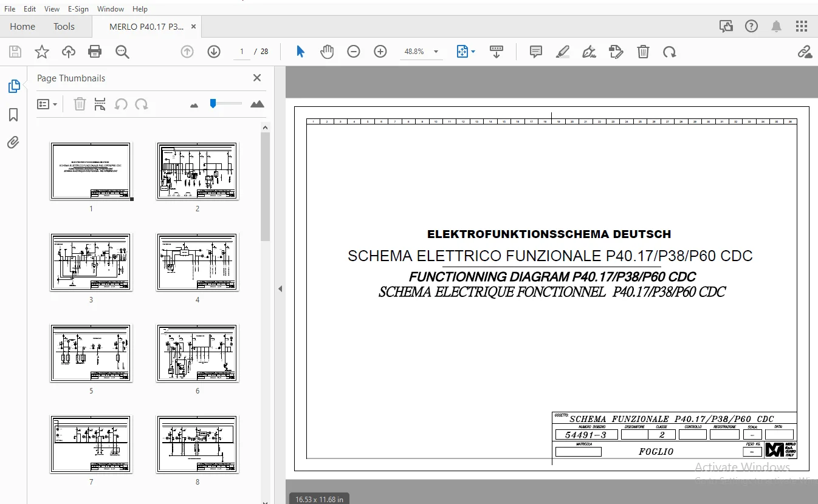Image resolution: width=818 pixels, height=504 pixels.
Task: Select the page 2 thumbnail
Action: 198,171
